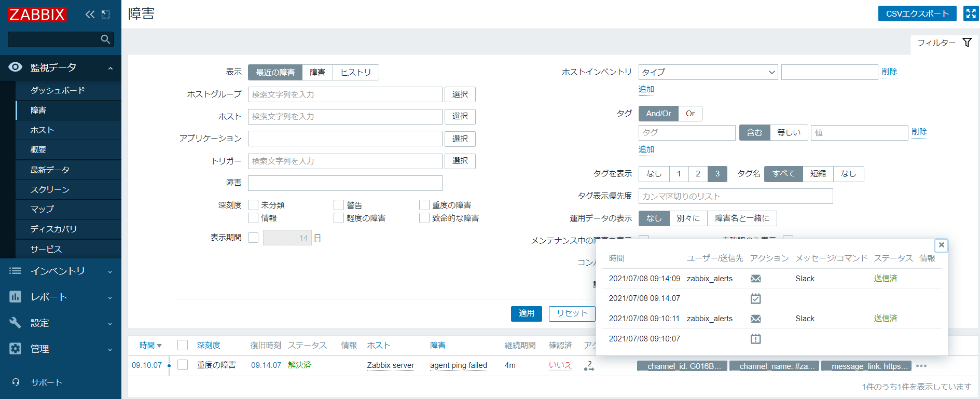Screen dimensions: 980x399
Task: Click 削除 link next to tag value
Action: pos(919,132)
